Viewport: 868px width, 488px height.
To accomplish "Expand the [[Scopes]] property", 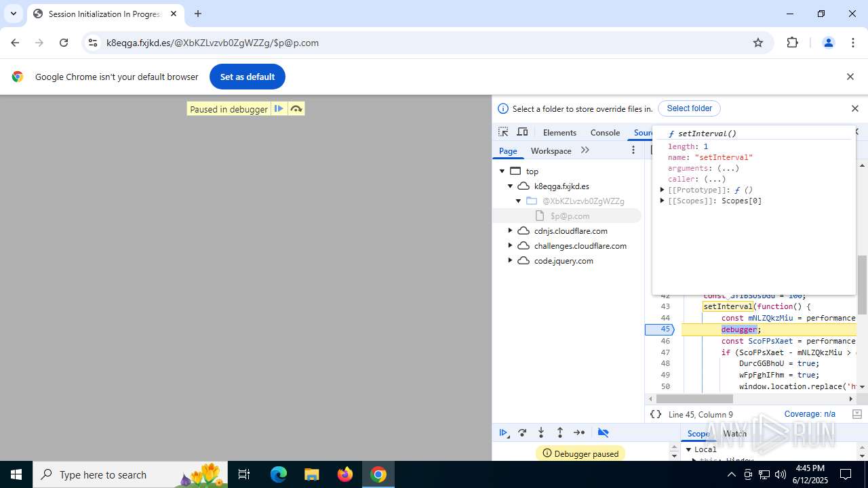I will point(662,201).
